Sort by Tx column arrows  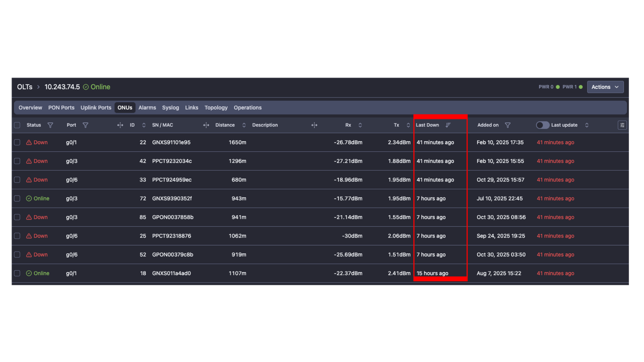click(408, 125)
